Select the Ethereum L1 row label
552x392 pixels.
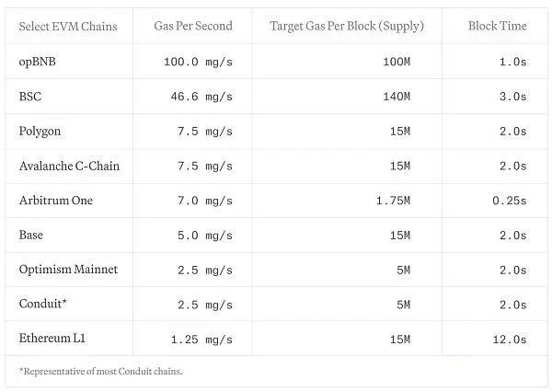52,338
